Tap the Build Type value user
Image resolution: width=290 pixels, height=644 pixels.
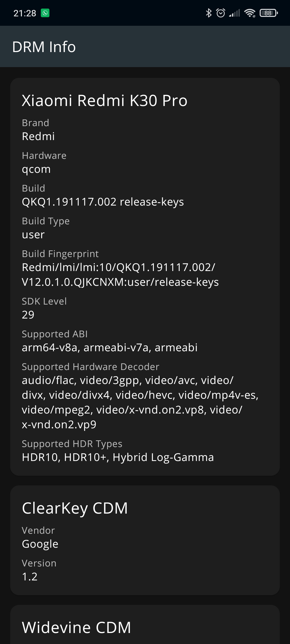33,235
